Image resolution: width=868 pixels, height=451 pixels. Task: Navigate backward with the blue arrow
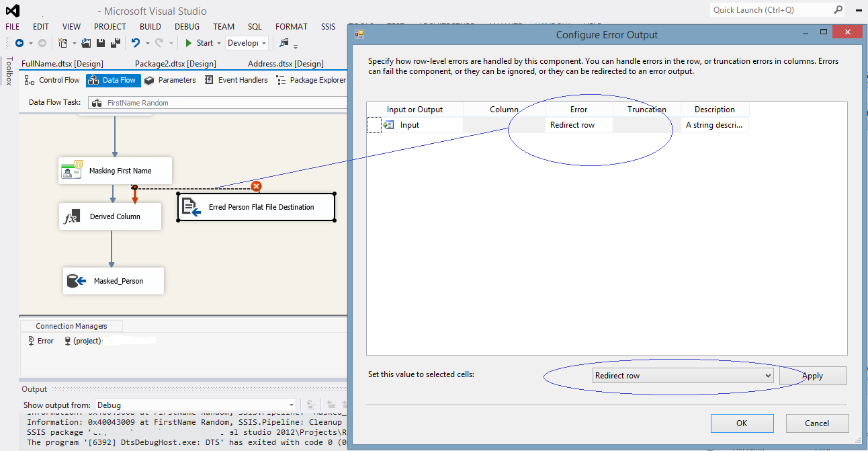(x=19, y=43)
